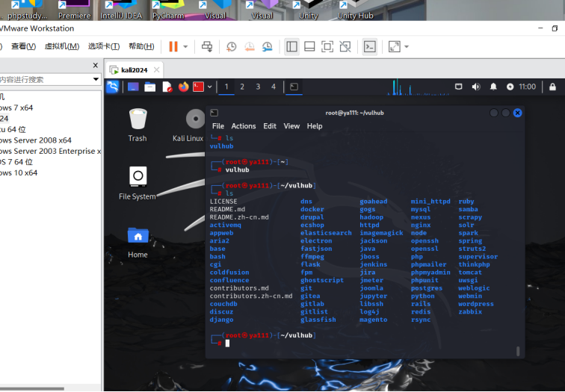Launch Firefox from the Kali panel
This screenshot has width=565, height=392.
point(183,87)
